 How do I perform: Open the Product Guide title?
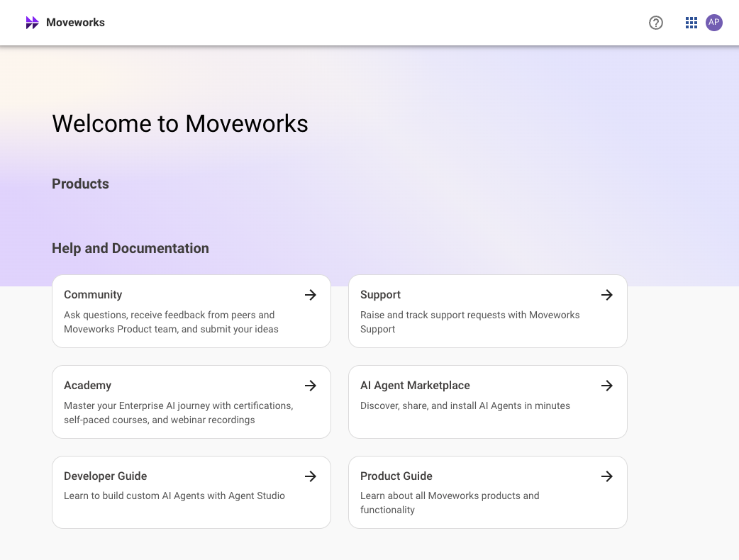tap(396, 476)
